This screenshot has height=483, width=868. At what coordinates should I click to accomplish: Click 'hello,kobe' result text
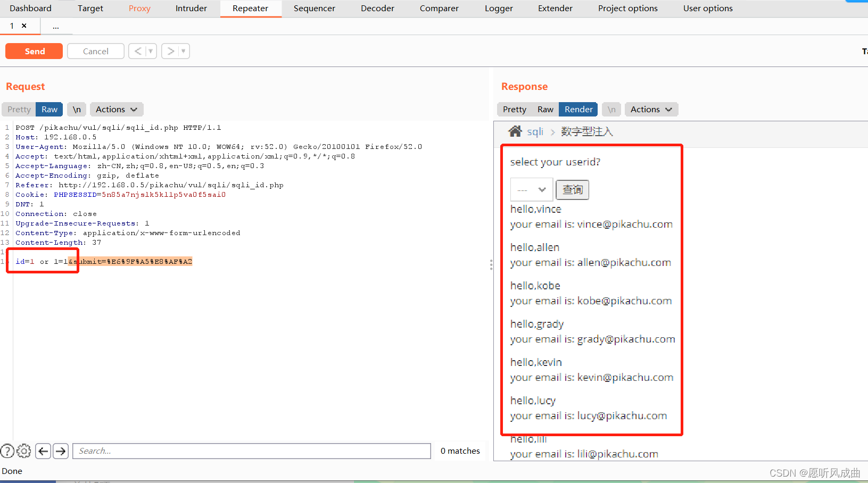[535, 286]
